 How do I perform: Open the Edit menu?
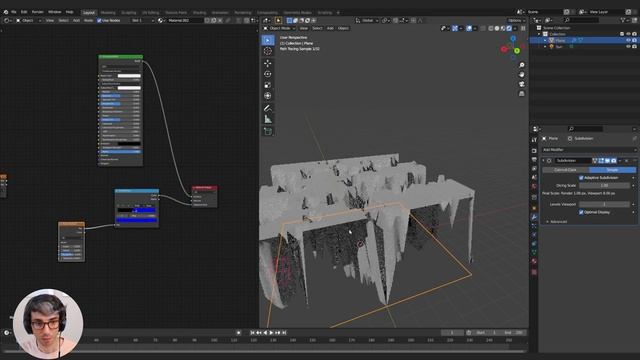(x=24, y=12)
